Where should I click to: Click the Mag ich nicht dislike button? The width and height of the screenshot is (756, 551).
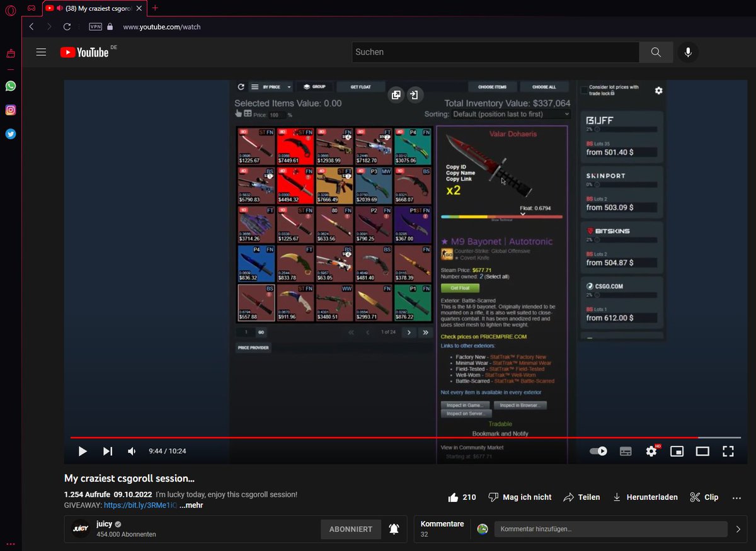pos(520,497)
